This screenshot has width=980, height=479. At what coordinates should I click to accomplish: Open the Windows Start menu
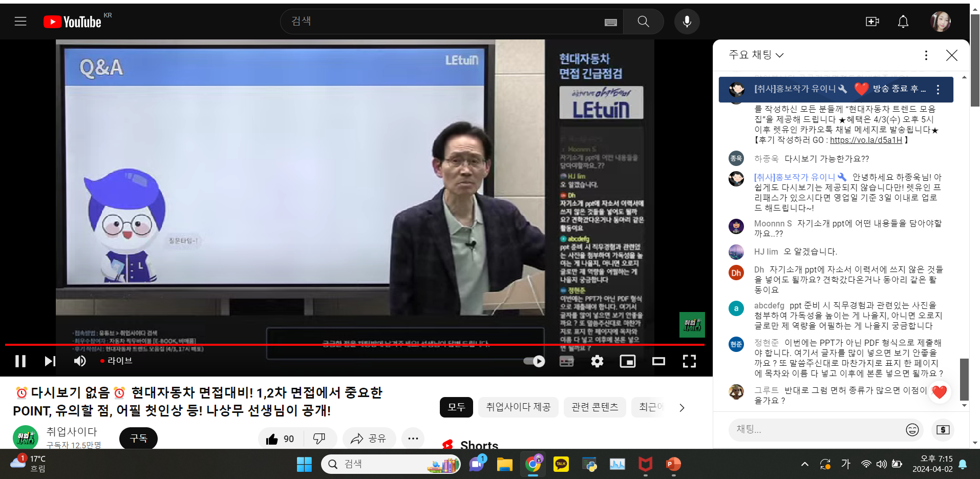[304, 464]
